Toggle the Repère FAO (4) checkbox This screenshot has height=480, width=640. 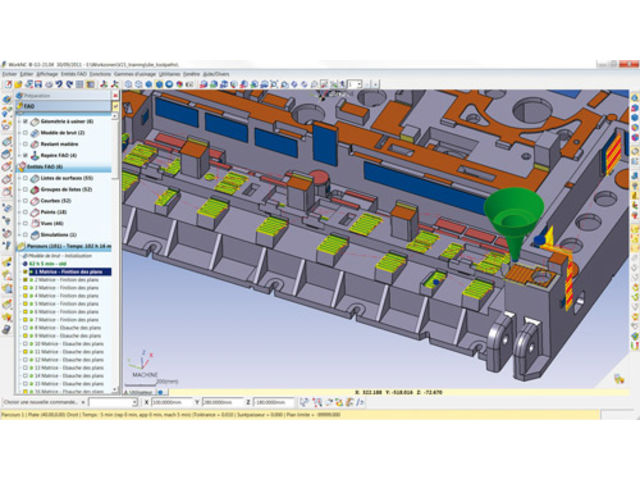[x=24, y=156]
